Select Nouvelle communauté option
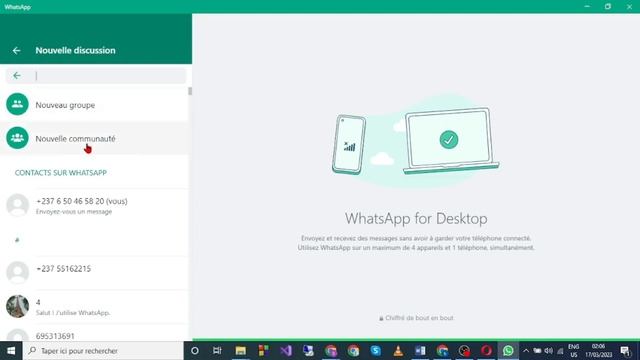640x360 pixels. 94,138
